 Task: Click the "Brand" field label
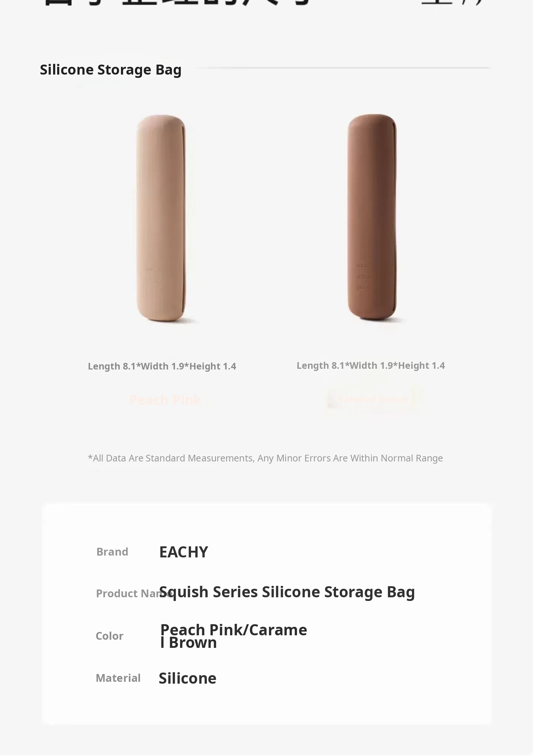tap(112, 552)
